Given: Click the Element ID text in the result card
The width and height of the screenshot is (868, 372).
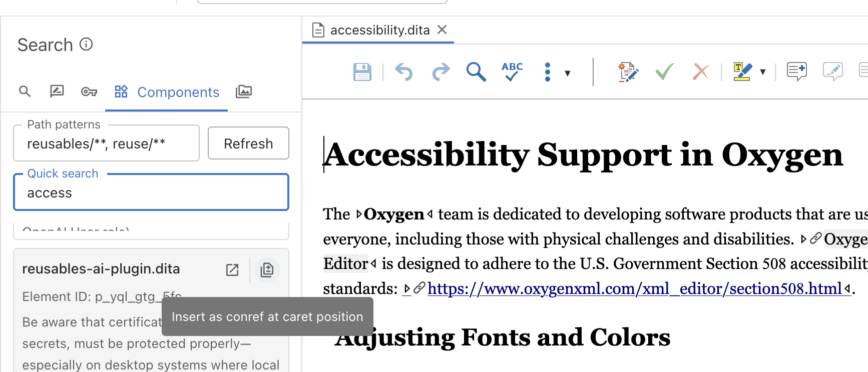Looking at the screenshot, I should [102, 296].
